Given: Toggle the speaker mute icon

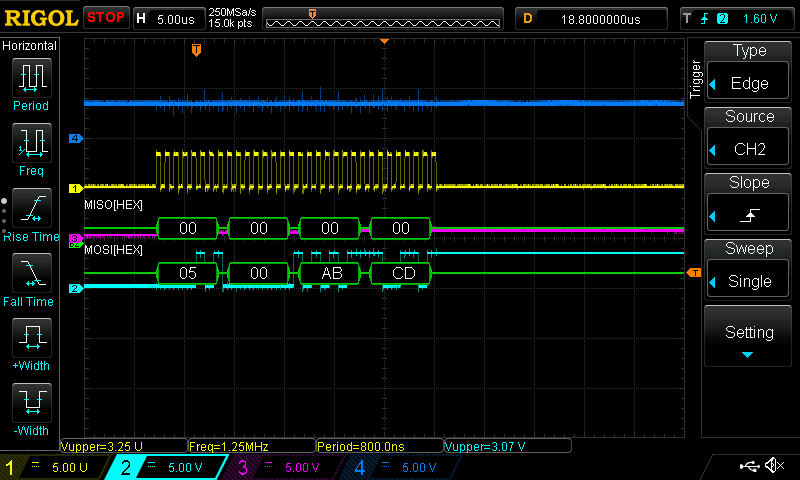Looking at the screenshot, I should (774, 465).
